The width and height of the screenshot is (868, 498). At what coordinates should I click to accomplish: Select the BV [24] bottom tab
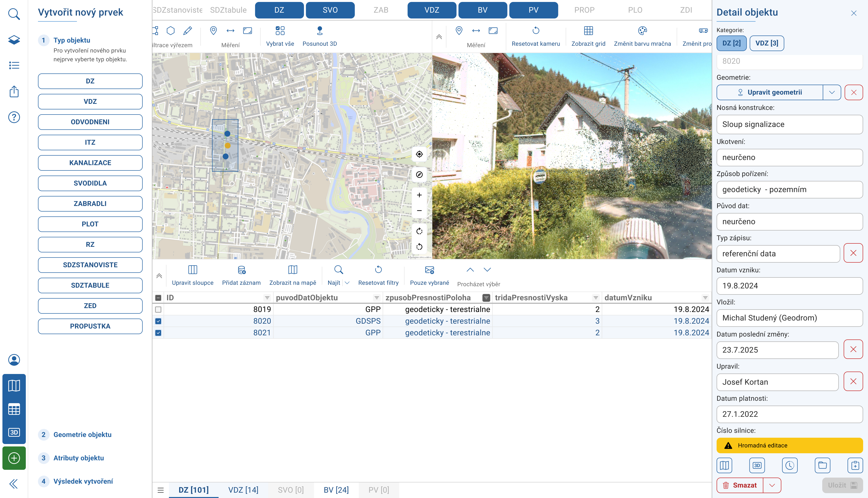336,490
